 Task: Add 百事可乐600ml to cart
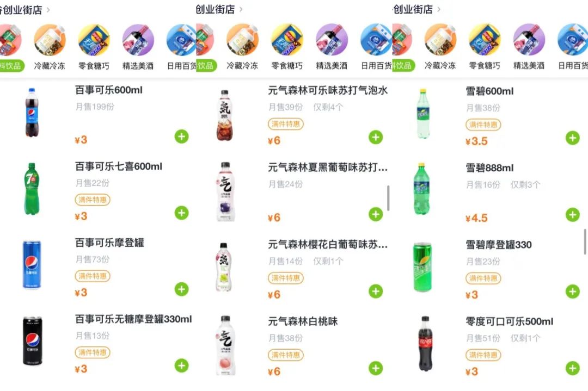click(x=181, y=136)
